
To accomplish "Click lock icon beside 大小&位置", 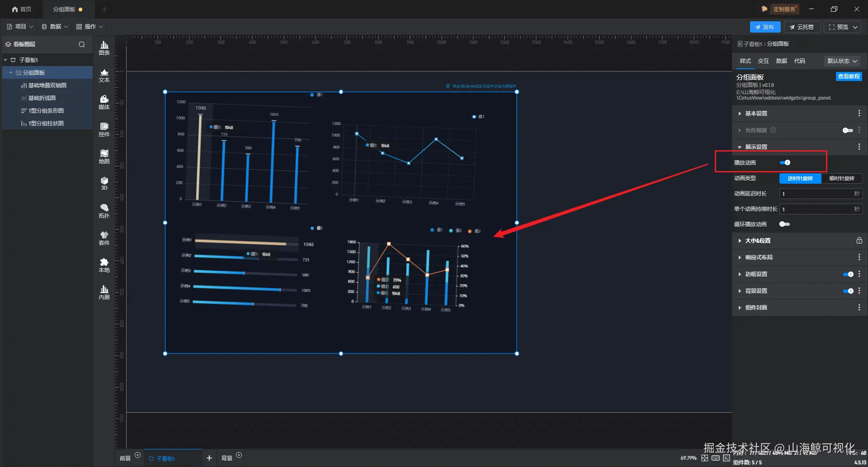I will (x=859, y=241).
